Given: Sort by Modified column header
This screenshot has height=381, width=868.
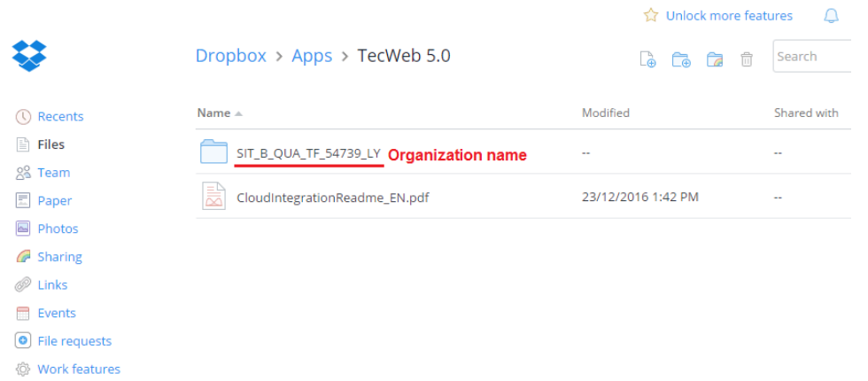Looking at the screenshot, I should click(605, 113).
